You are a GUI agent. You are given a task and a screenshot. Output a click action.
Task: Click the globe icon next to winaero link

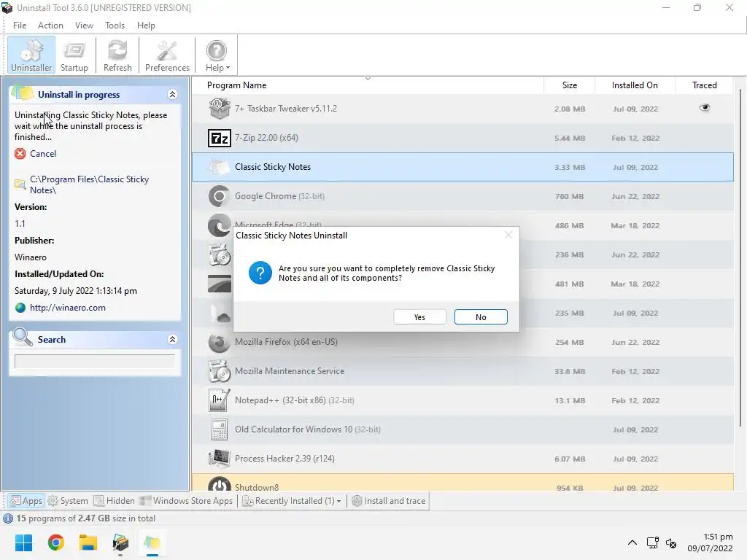(20, 308)
